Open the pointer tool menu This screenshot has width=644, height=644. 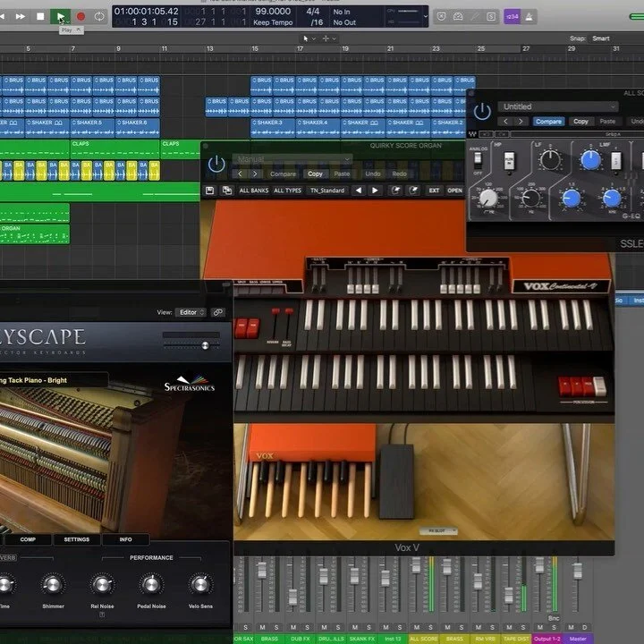[309, 38]
